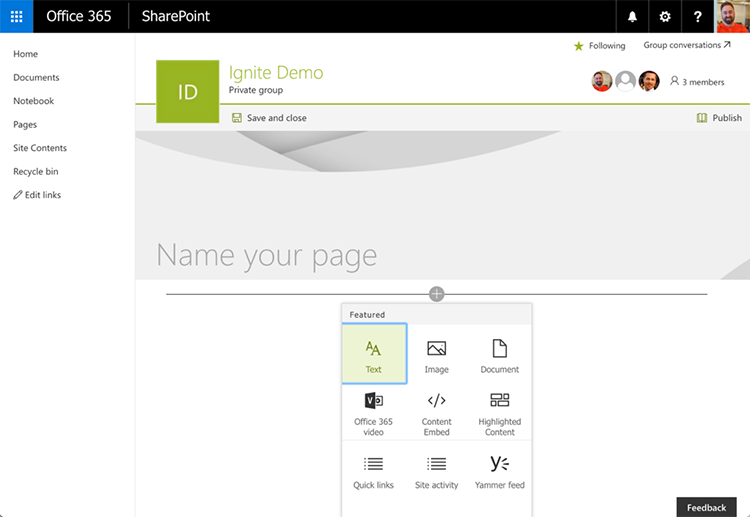750x517 pixels.
Task: Select the Office 365 video web part
Action: click(x=374, y=414)
